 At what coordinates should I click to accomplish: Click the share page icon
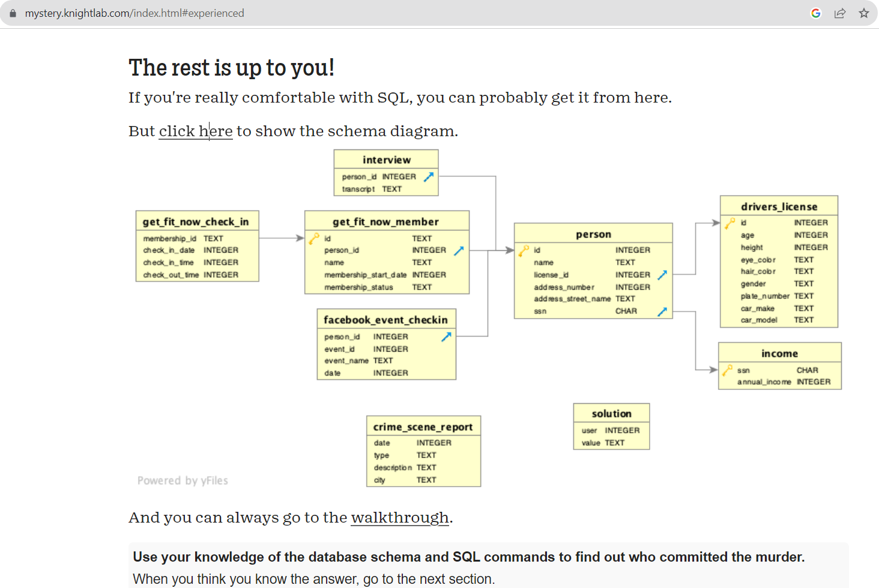840,13
